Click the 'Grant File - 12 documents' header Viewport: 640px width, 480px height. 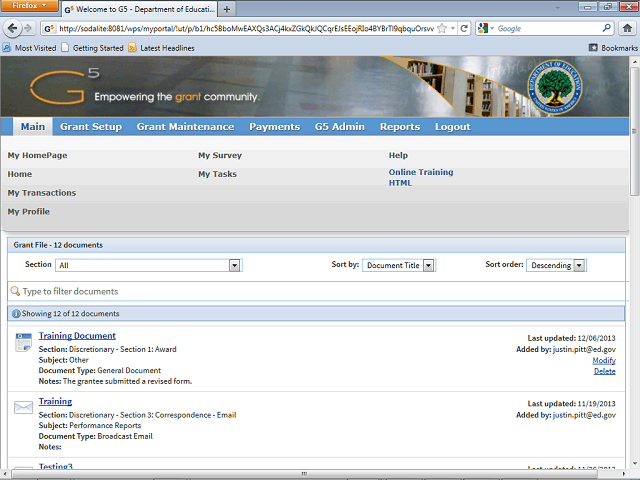(316, 245)
